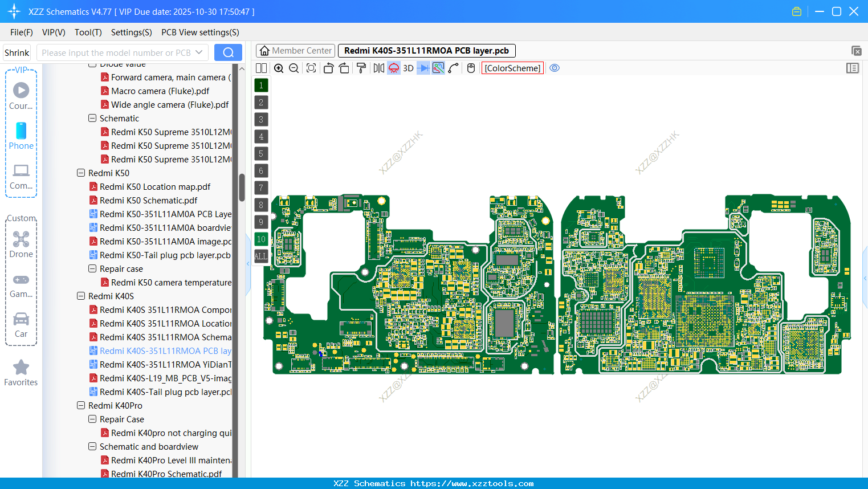Open the Tool menu
Image resolution: width=868 pixels, height=489 pixels.
(88, 32)
